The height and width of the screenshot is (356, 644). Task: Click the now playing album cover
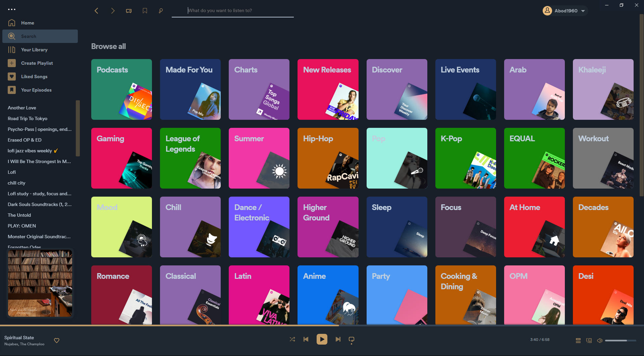40,283
